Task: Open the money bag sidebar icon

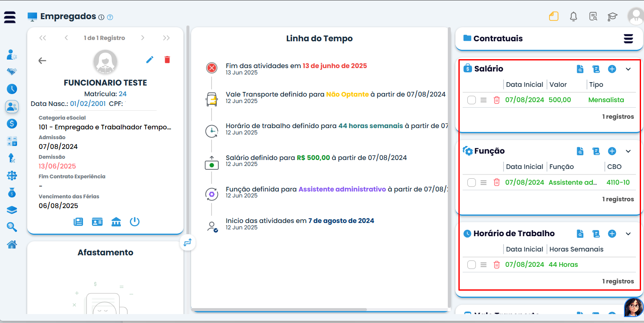Action: pos(12,193)
